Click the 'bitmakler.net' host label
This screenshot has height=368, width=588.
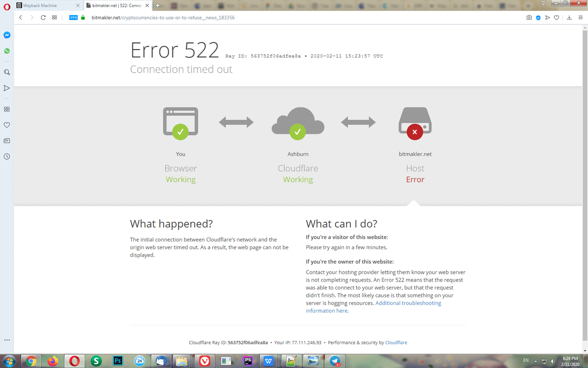(415, 154)
